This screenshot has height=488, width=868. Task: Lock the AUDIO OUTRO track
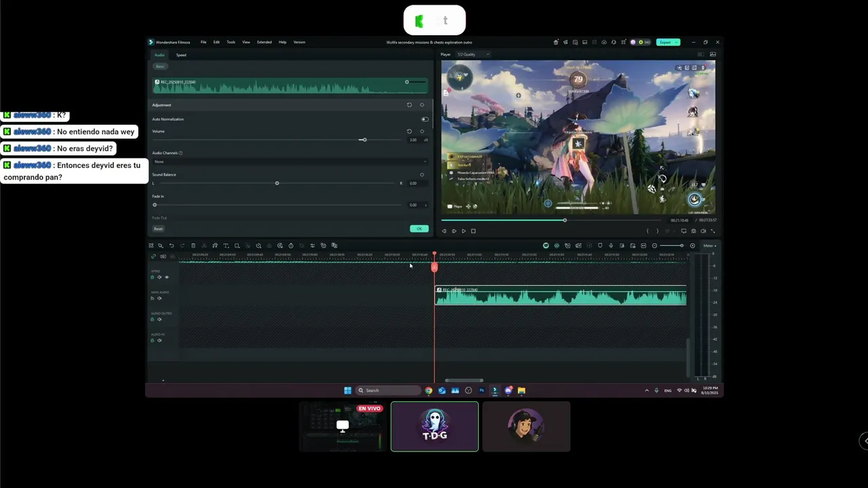pyautogui.click(x=153, y=319)
